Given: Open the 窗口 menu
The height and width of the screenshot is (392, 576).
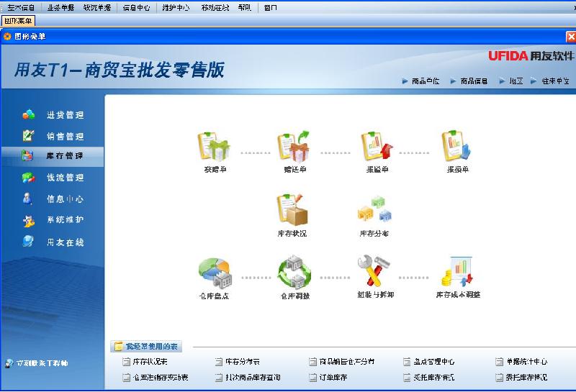Looking at the screenshot, I should tap(271, 7).
